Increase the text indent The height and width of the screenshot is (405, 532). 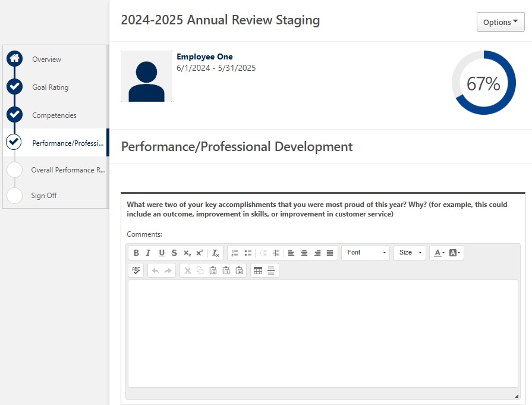coord(276,253)
